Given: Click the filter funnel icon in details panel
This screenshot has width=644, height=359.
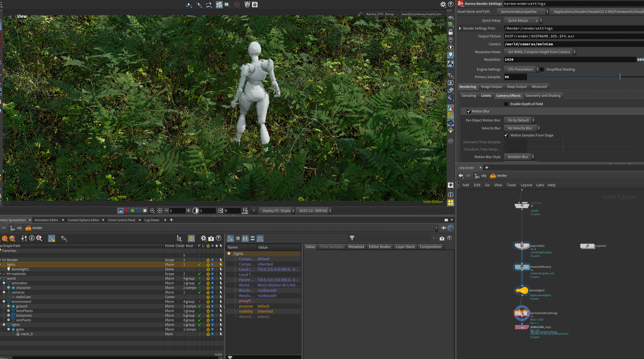Looking at the screenshot, I should coord(352,238).
